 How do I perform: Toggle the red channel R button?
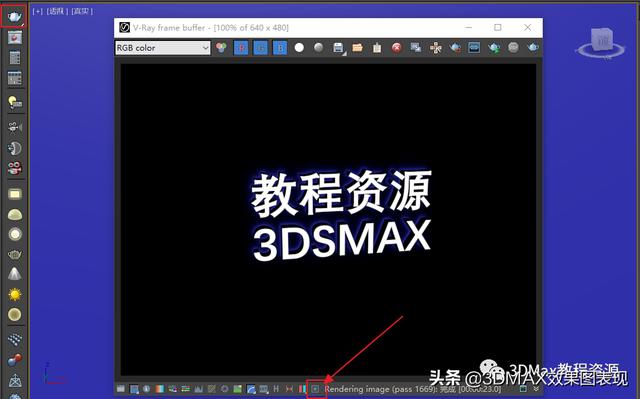[x=241, y=48]
